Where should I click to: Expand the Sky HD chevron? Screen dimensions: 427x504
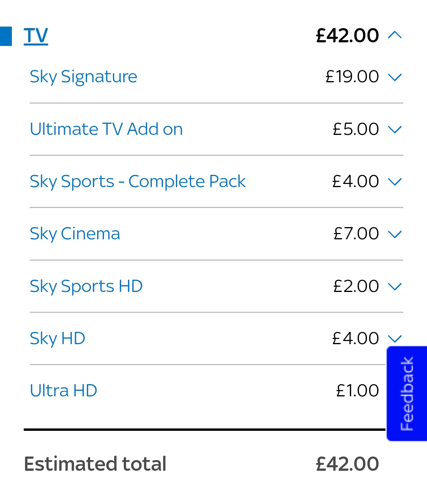pos(395,339)
